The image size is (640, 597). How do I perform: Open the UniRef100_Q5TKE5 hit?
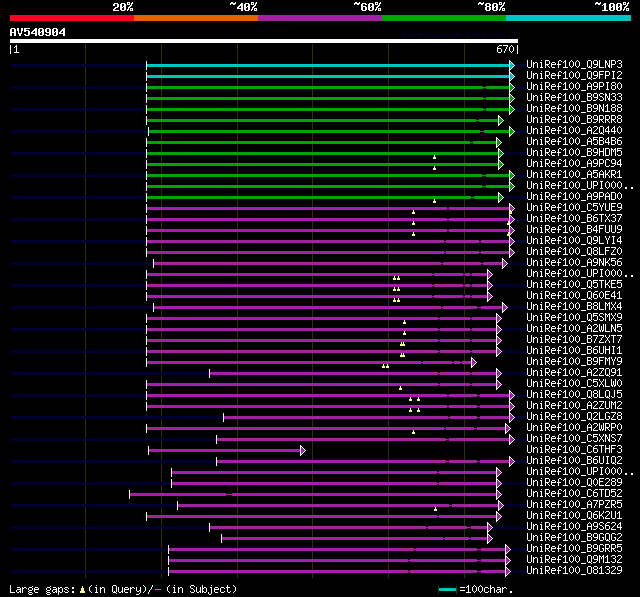(x=574, y=285)
